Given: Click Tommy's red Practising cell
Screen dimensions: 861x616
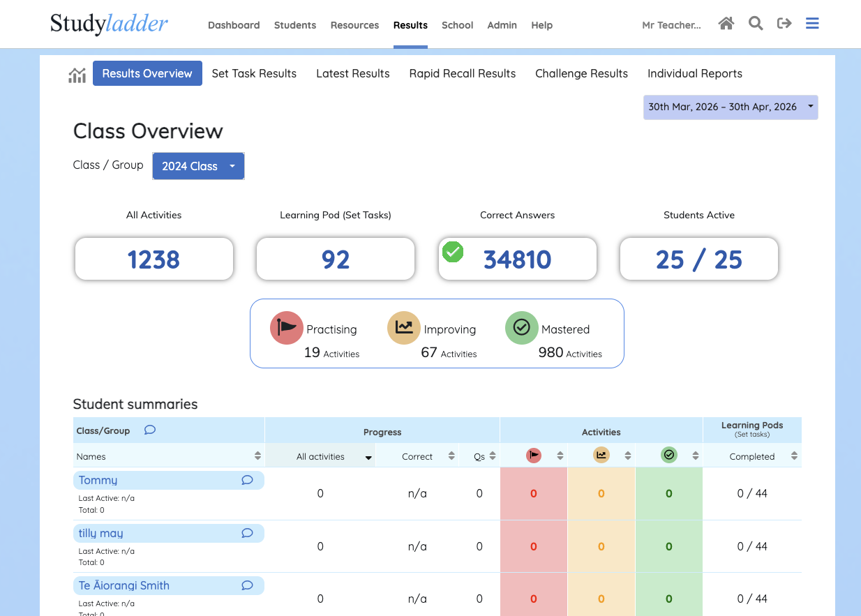Looking at the screenshot, I should click(x=534, y=494).
